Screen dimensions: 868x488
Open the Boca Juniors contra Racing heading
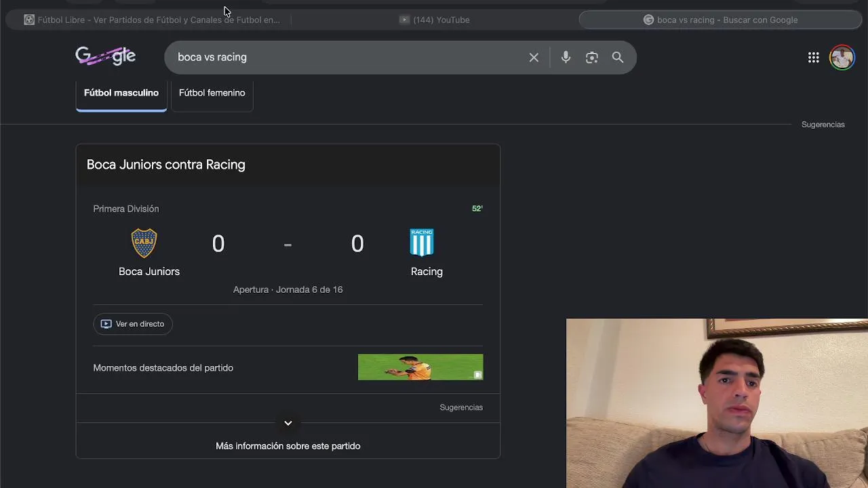tap(166, 165)
